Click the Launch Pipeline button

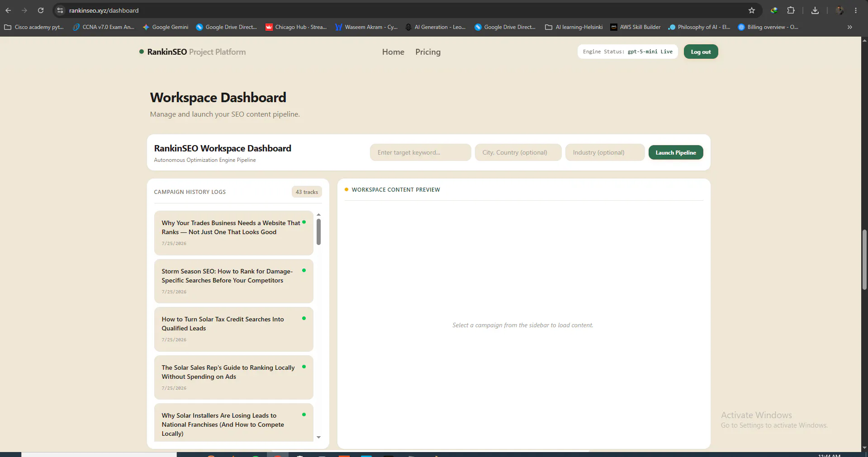(676, 152)
